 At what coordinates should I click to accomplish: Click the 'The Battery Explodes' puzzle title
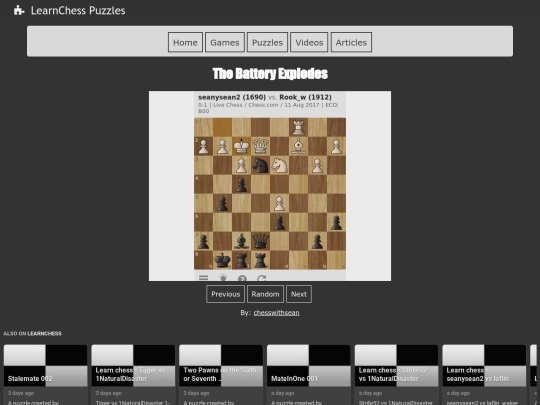pyautogui.click(x=270, y=74)
